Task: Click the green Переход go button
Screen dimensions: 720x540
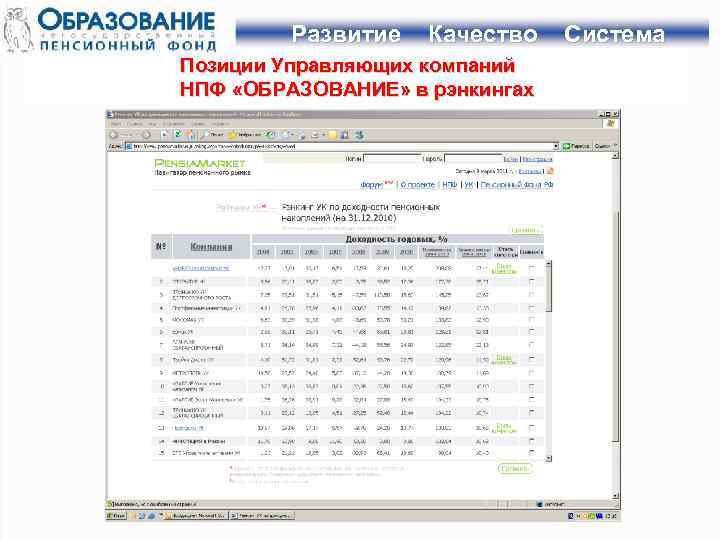Action: coord(577,146)
